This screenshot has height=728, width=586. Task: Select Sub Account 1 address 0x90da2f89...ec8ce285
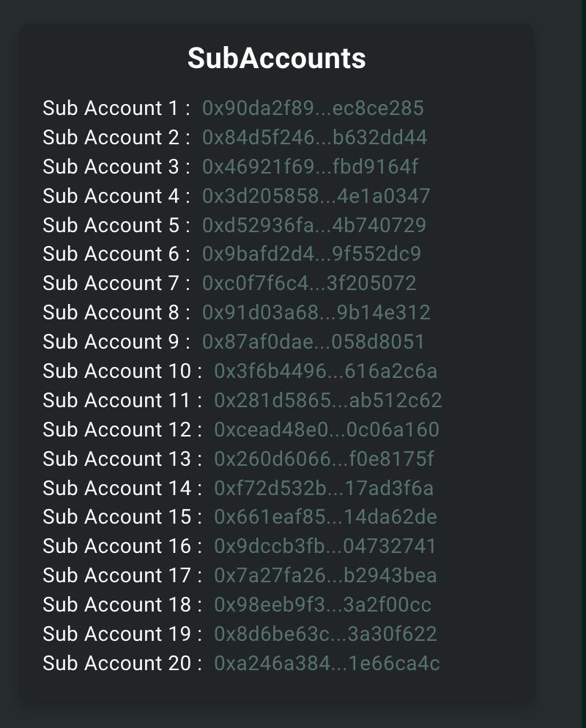[x=313, y=108]
